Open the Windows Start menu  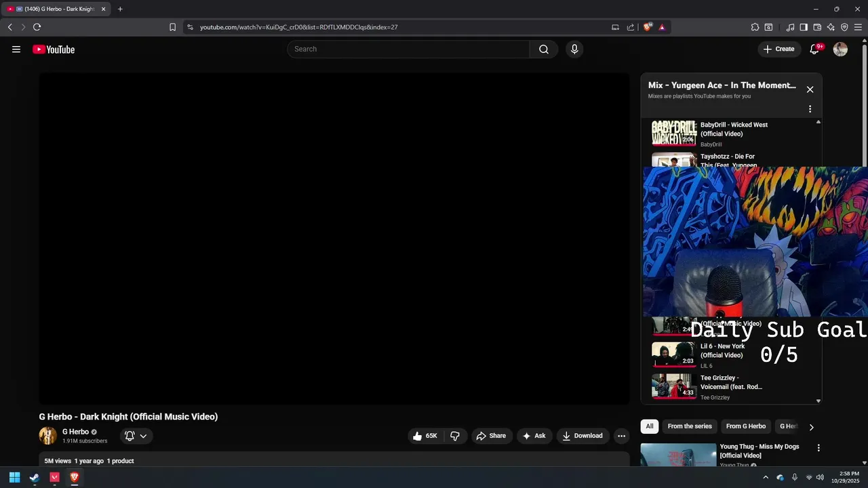[14, 477]
